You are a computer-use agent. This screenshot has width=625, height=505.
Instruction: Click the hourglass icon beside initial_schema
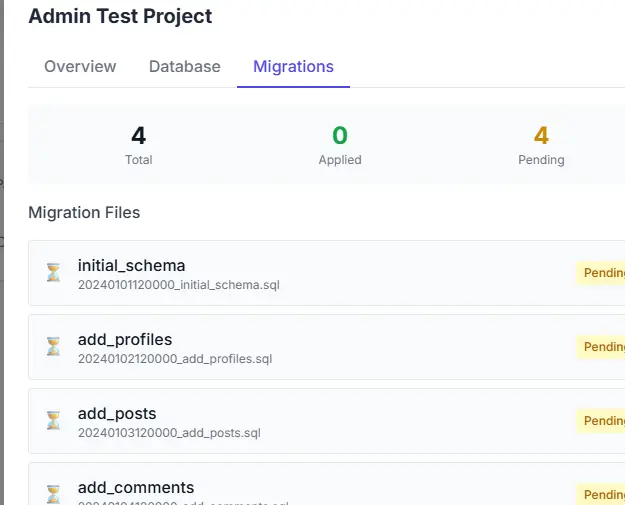coord(53,273)
